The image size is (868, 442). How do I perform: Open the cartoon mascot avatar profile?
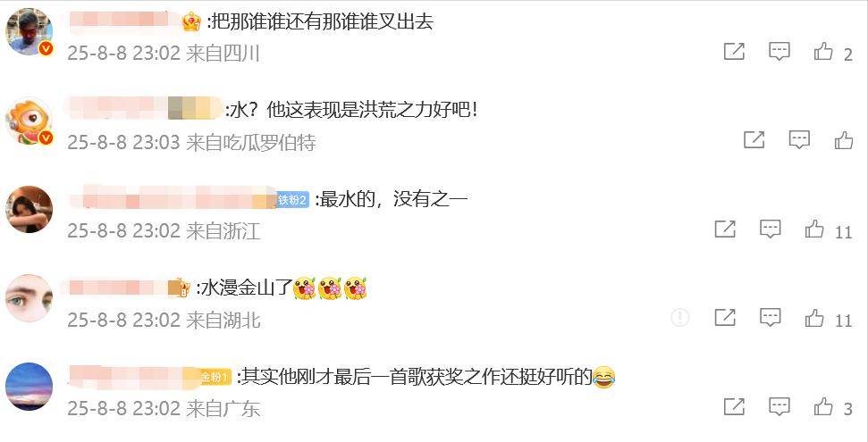click(x=29, y=121)
